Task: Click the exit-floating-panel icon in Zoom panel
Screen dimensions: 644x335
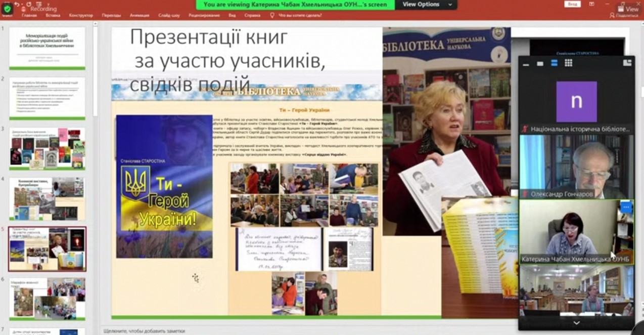Action: pyautogui.click(x=627, y=63)
